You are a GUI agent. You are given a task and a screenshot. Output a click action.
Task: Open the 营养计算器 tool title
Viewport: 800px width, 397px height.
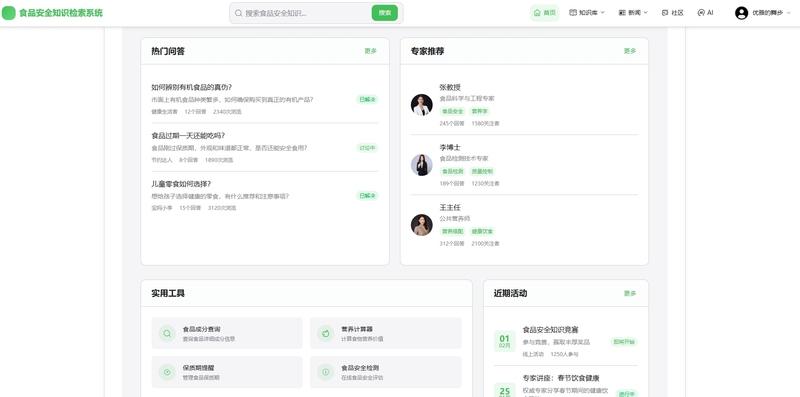coord(357,329)
